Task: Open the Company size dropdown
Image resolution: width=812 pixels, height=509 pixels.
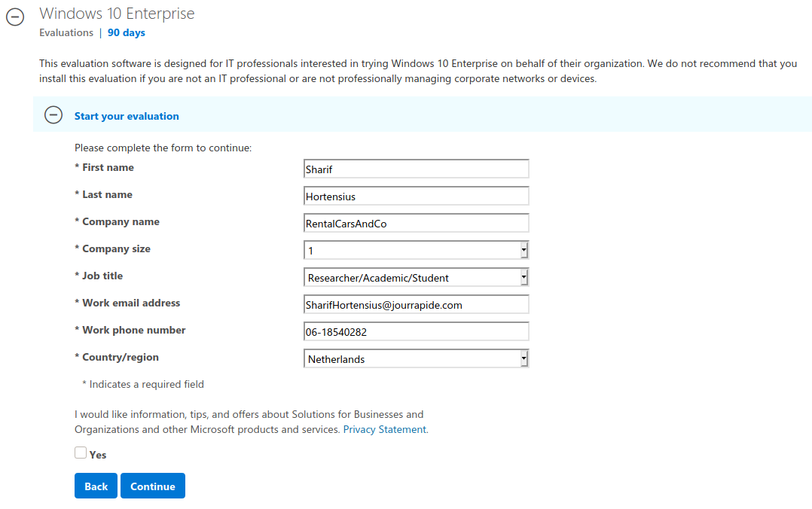Action: (x=417, y=250)
